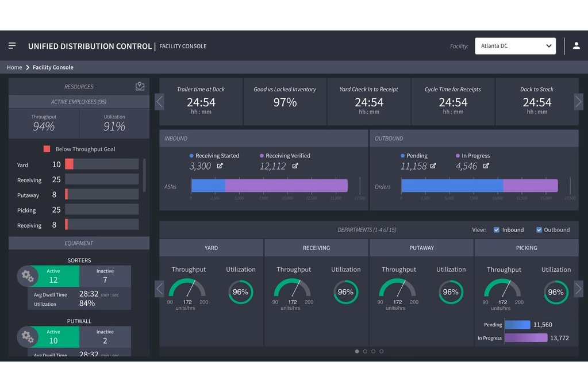Show previous KPI cards with left arrow
Screen dimensions: 588x392
click(x=159, y=102)
